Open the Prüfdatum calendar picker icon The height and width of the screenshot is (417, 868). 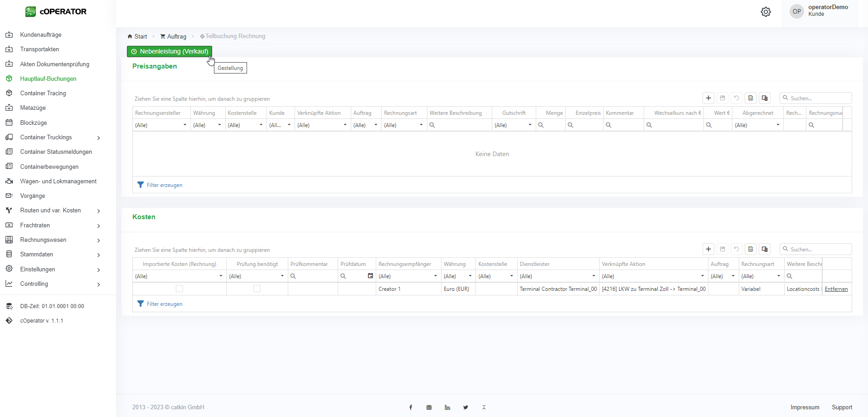[x=370, y=276]
